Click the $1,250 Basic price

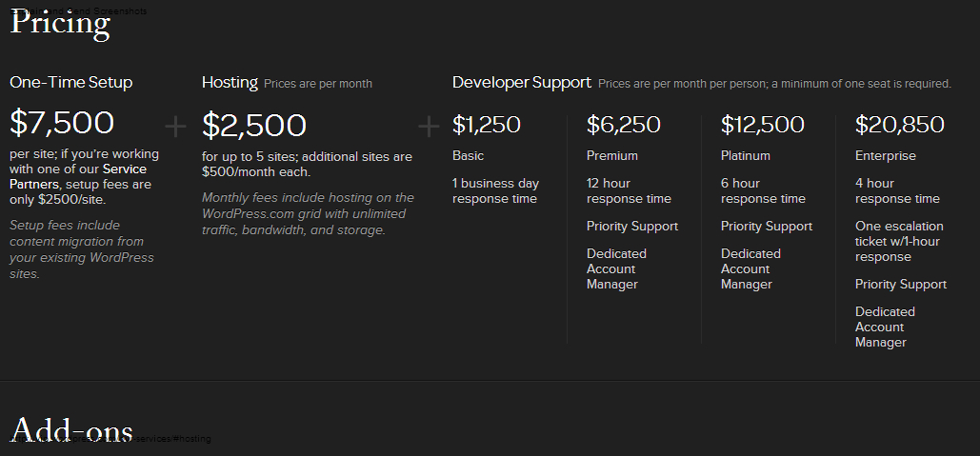pos(487,125)
